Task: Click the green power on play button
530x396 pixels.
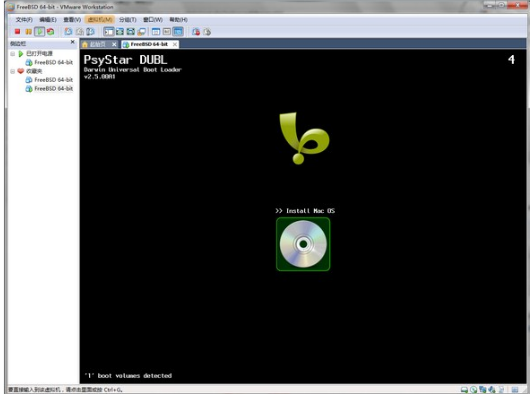Action: coord(40,32)
